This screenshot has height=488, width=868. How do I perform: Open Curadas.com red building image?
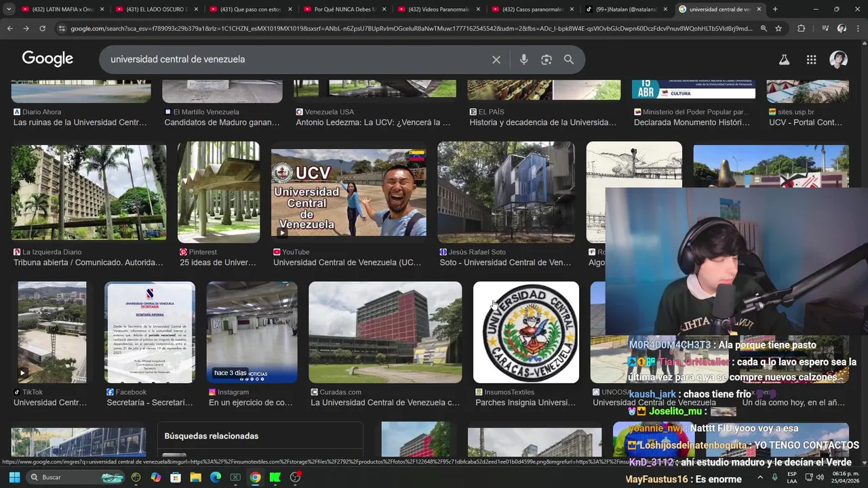pyautogui.click(x=385, y=332)
